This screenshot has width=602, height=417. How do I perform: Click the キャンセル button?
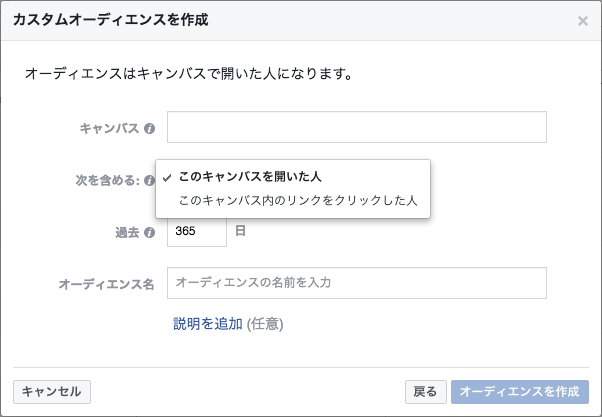click(52, 392)
